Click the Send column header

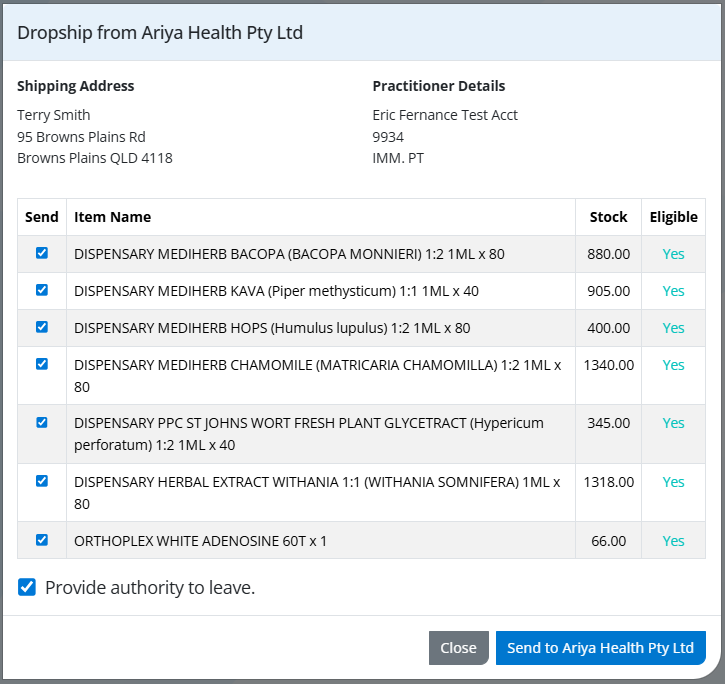click(x=42, y=217)
